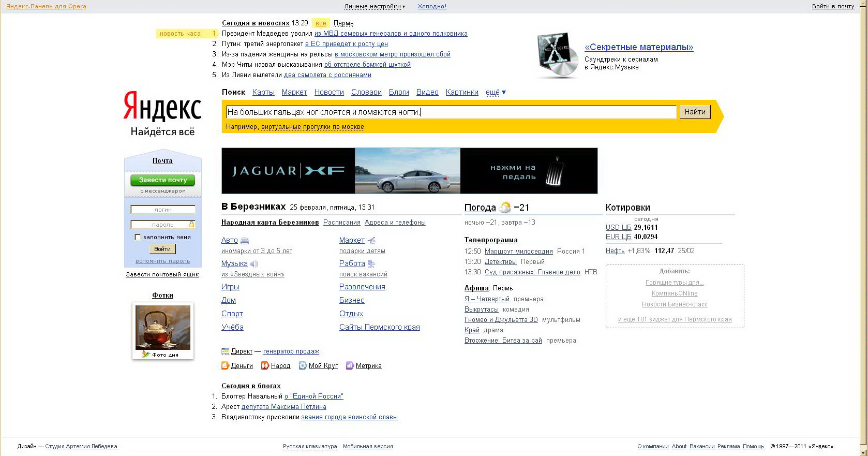Click the icon beside Работа link

371,264
